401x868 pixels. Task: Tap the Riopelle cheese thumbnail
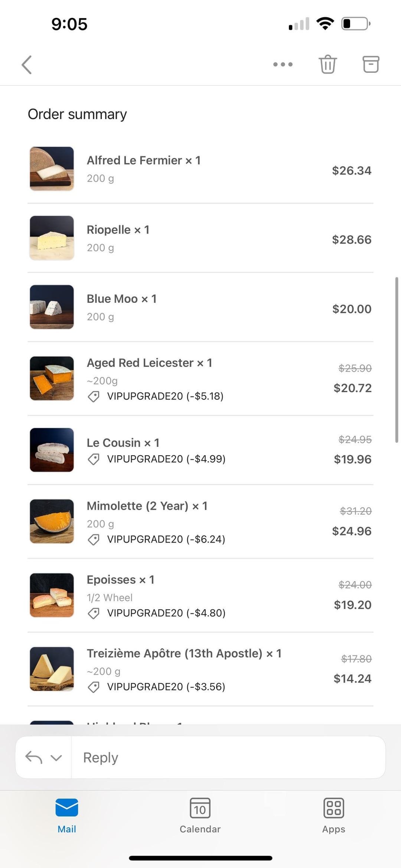click(x=52, y=238)
